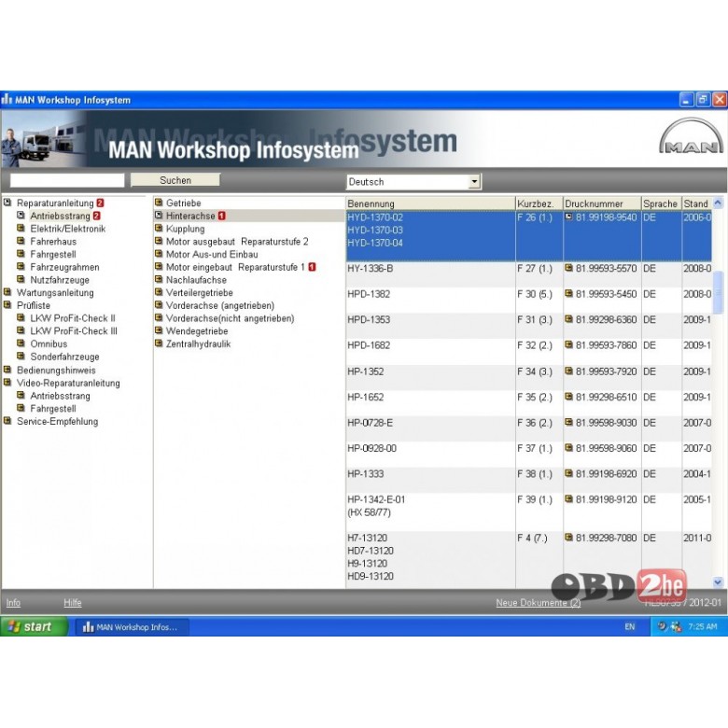Click the document icon for 81.99598-9030

568,422
